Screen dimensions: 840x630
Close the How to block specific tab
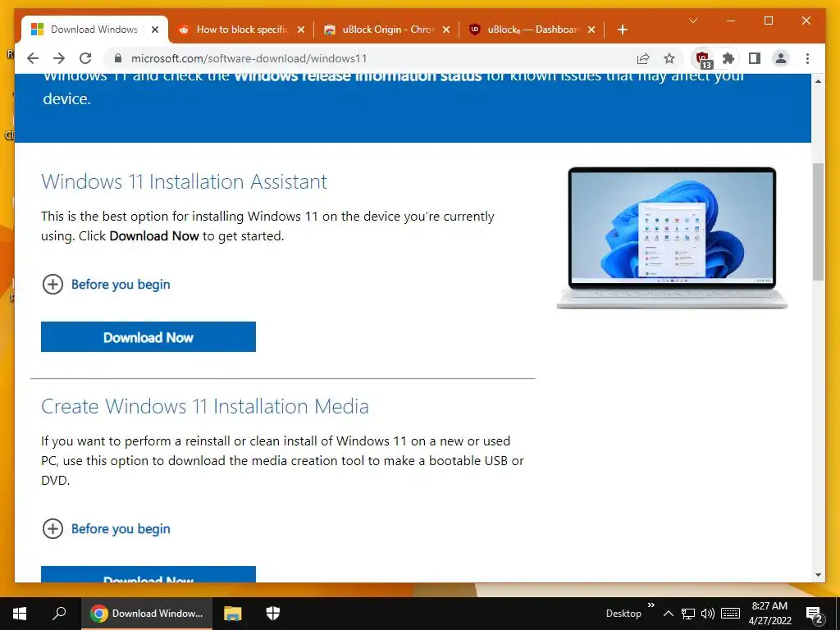click(x=301, y=30)
